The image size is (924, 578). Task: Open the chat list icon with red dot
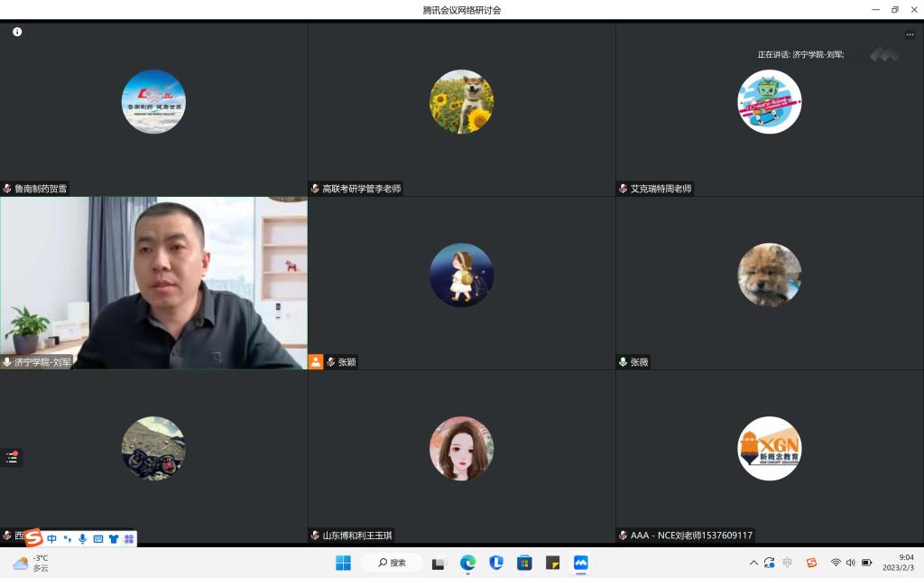(x=12, y=457)
